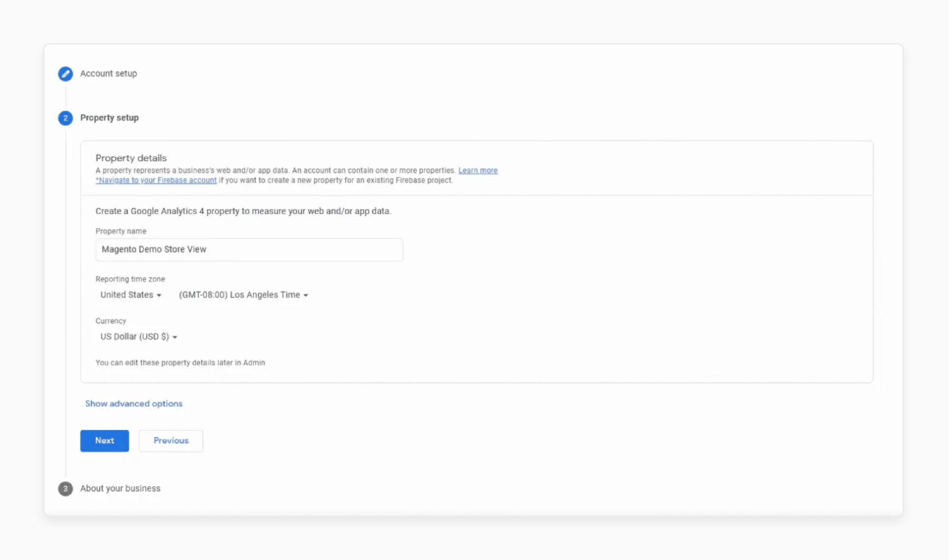Expand the advanced options section

(133, 403)
